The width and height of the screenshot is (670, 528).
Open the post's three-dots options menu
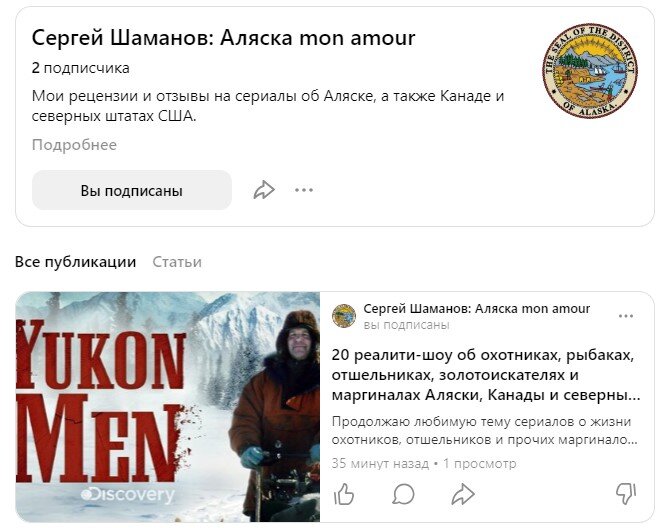626,316
